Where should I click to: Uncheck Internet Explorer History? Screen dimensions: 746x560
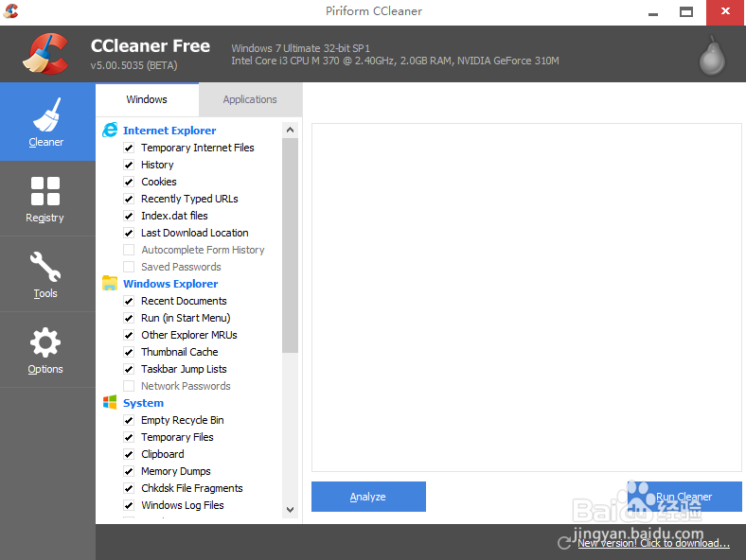click(129, 165)
